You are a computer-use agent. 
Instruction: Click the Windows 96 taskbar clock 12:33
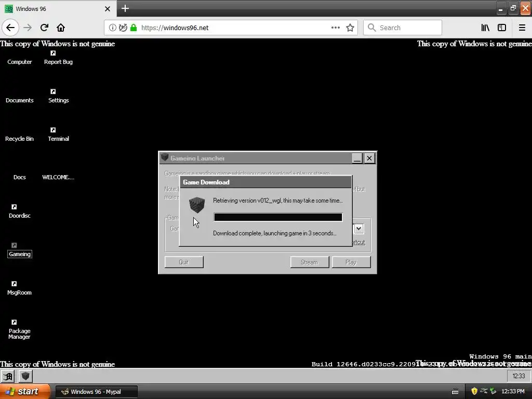(518, 376)
